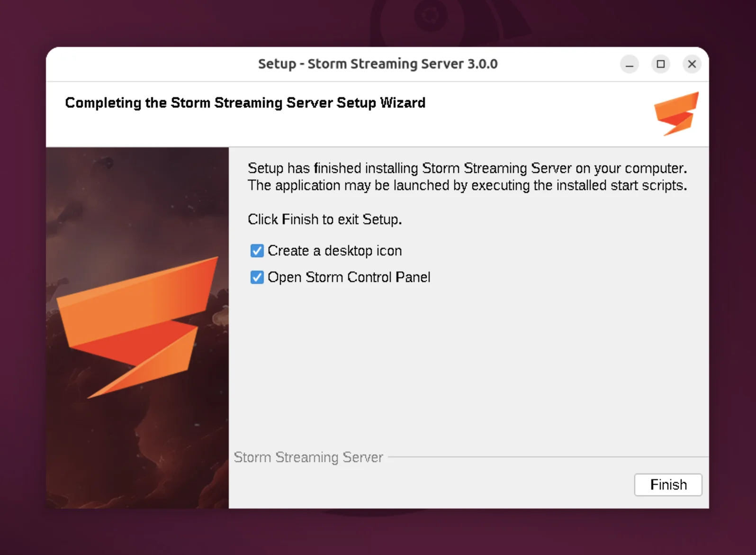Click the Open Storm Control Panel label text
The height and width of the screenshot is (555, 756).
(349, 277)
